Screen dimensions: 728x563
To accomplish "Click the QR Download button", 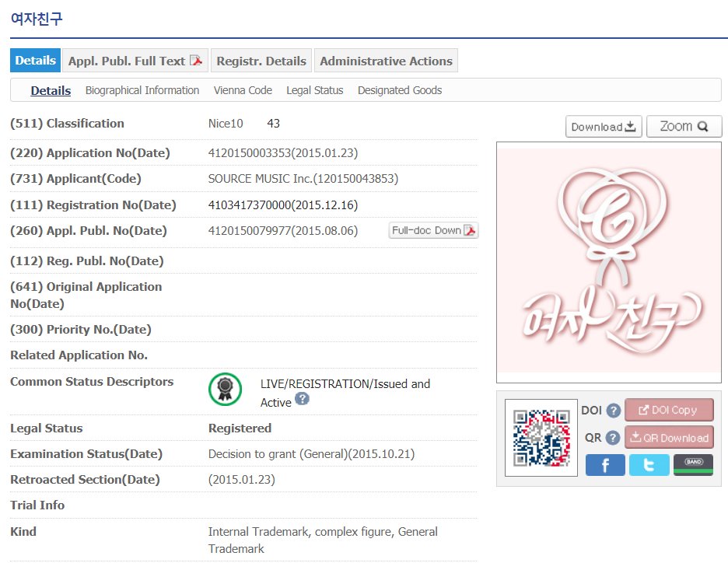I will point(669,437).
